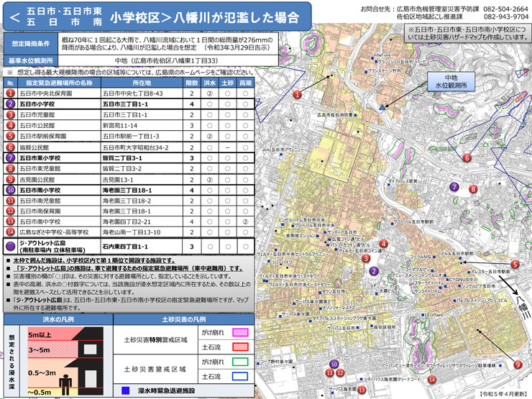Screen dimensions: 532x399
Task: Click the 吉見園公民館 name cell
Action: click(59, 180)
